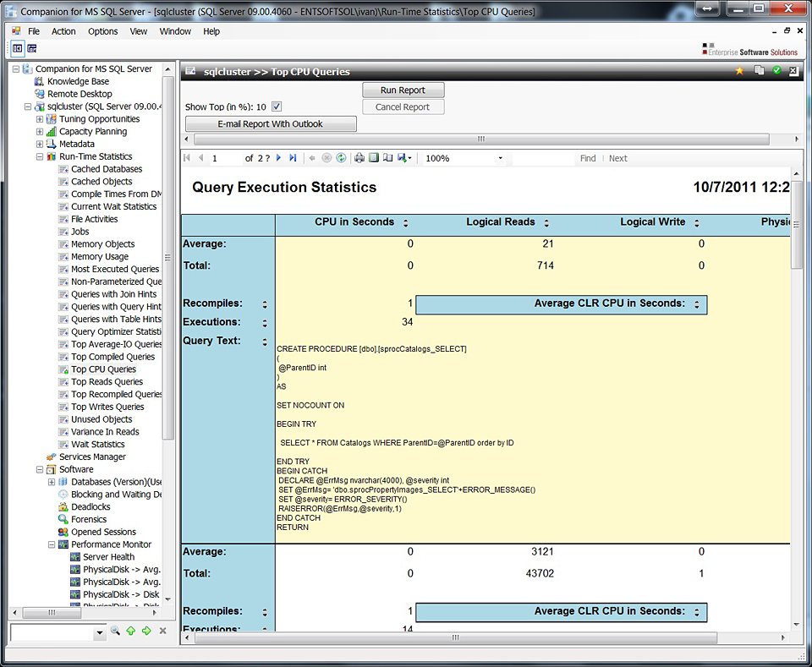Viewport: 812px width, 667px height.
Task: Collapse the Run-Time Statistics node
Action: point(40,156)
